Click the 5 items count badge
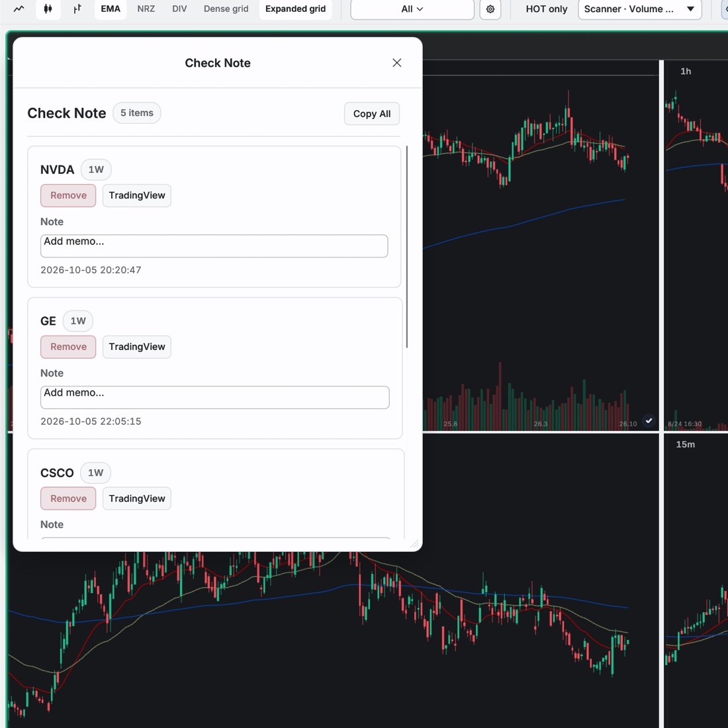 [137, 113]
